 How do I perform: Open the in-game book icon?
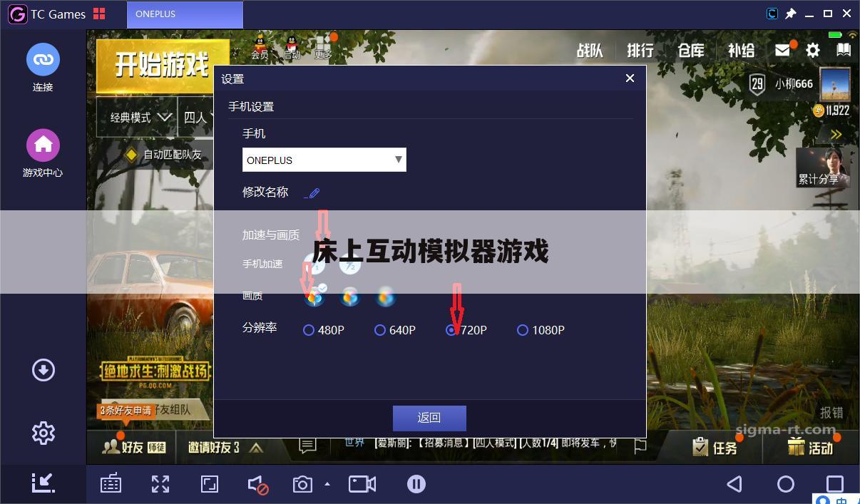pos(844,50)
